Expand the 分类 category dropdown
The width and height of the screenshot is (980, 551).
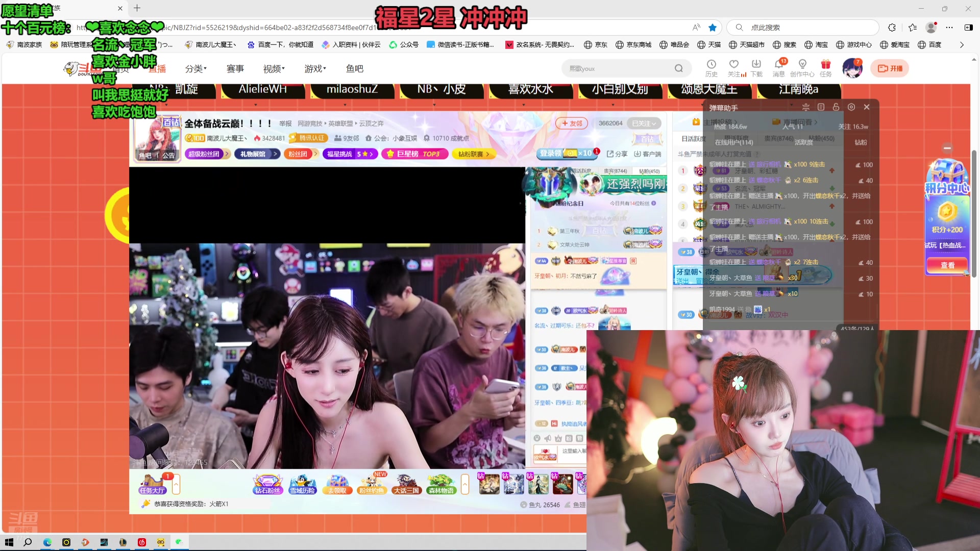coord(196,69)
